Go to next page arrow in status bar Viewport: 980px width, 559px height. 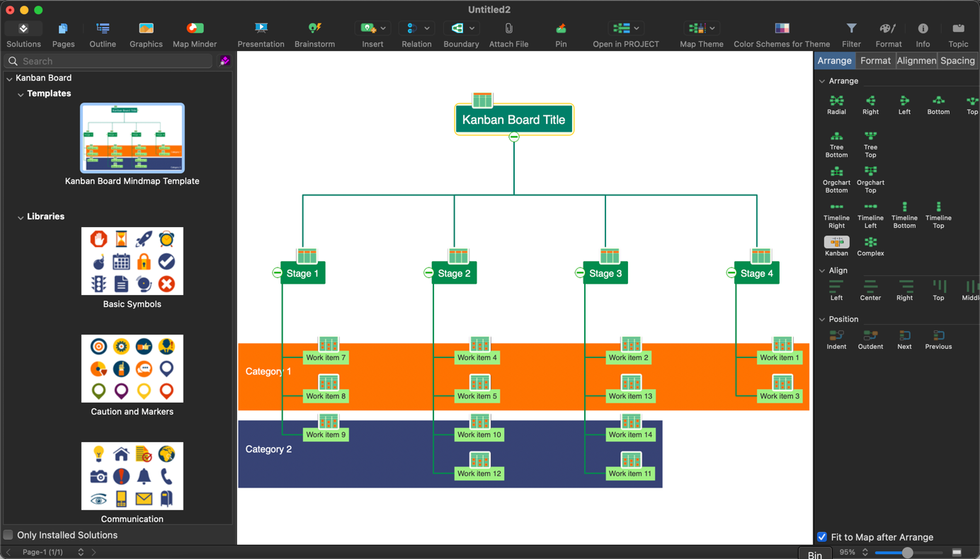point(94,552)
